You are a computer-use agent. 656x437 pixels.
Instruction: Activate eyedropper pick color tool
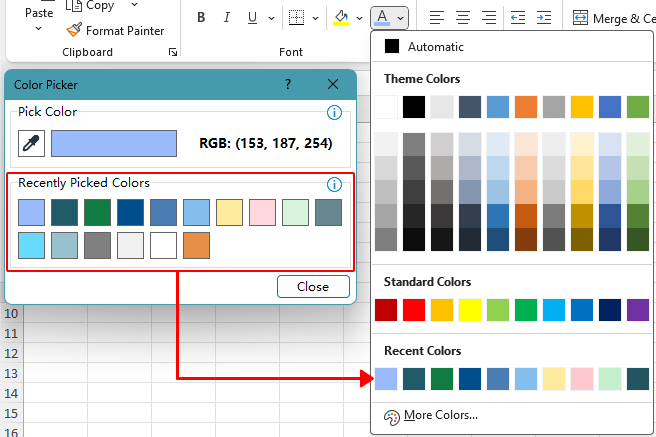pos(32,143)
